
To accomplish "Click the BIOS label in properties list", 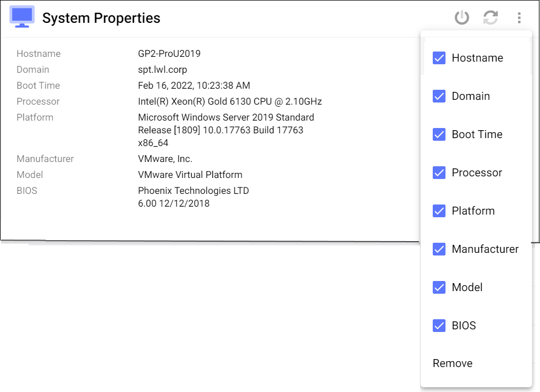I will (27, 191).
